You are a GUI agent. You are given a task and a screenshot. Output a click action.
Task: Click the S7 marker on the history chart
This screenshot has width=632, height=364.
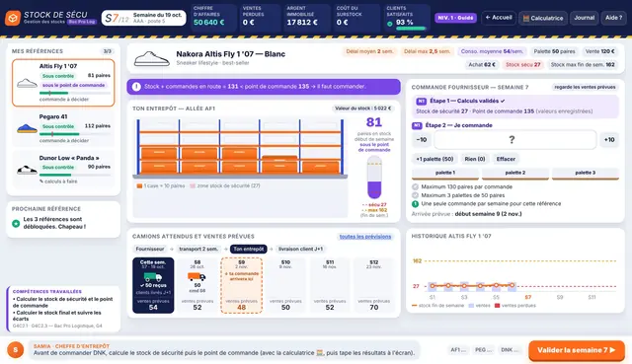527,298
